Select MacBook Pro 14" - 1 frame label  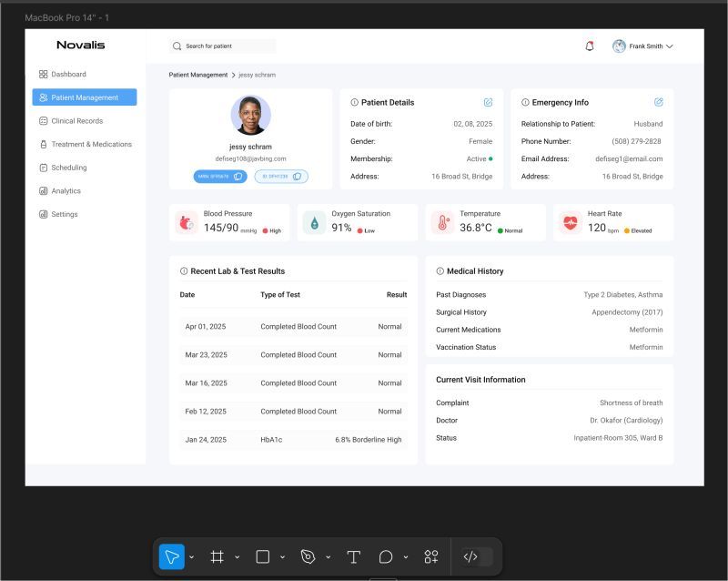(66, 17)
